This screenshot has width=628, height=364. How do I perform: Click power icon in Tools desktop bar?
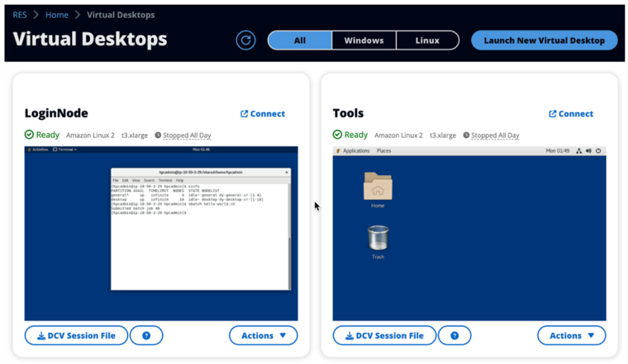click(x=598, y=150)
